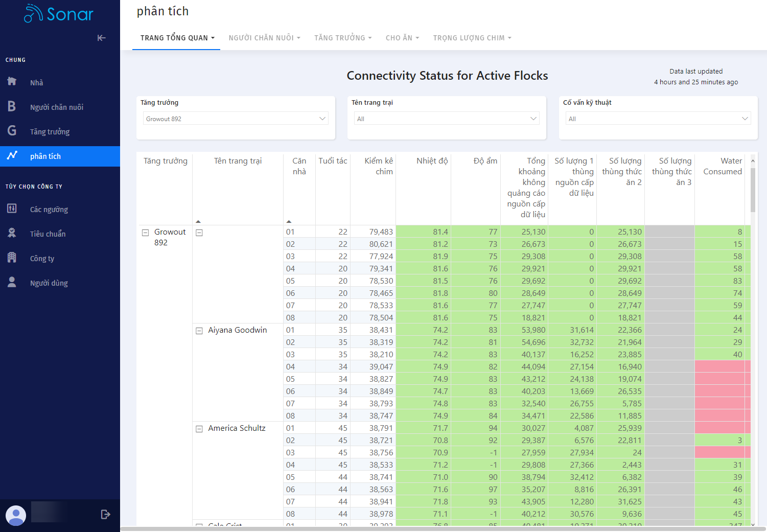The image size is (767, 532).
Task: Open CHO ĂN tab menu
Action: pyautogui.click(x=402, y=38)
